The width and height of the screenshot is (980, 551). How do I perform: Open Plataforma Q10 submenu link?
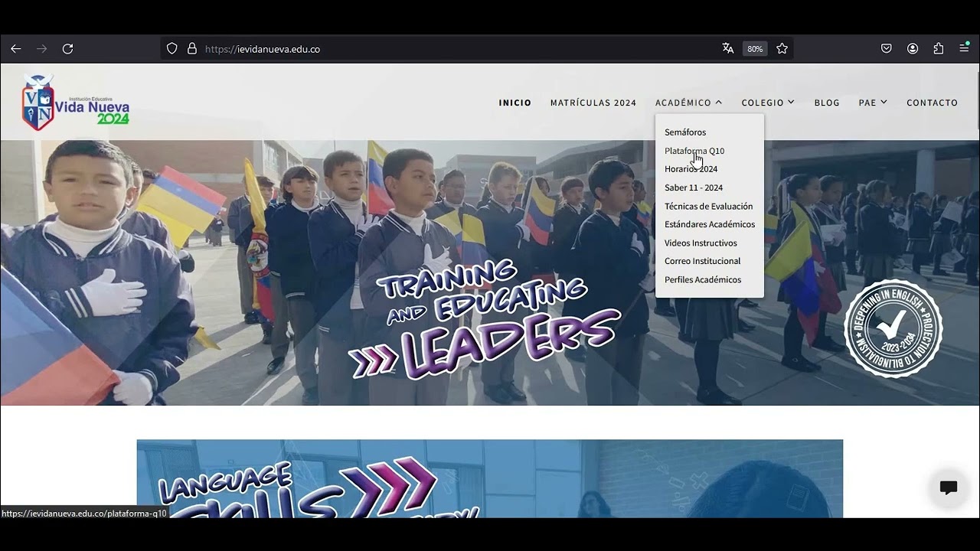click(x=694, y=151)
